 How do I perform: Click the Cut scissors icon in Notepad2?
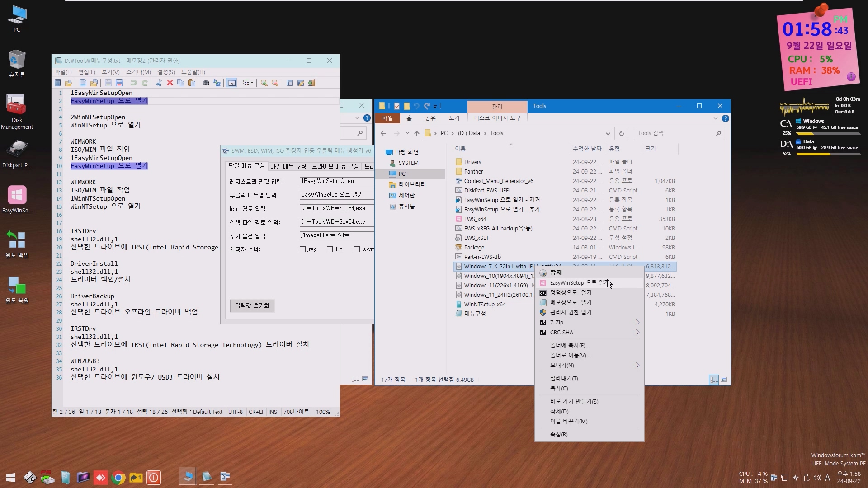pos(159,83)
